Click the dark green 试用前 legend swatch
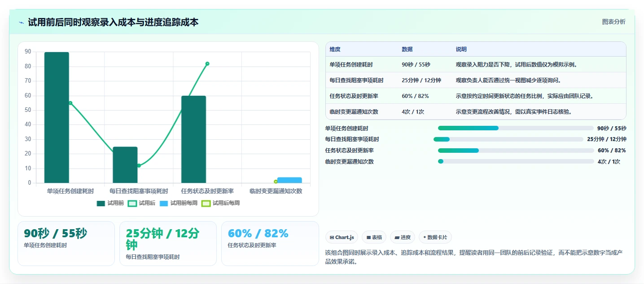This screenshot has height=284, width=644. [x=101, y=204]
